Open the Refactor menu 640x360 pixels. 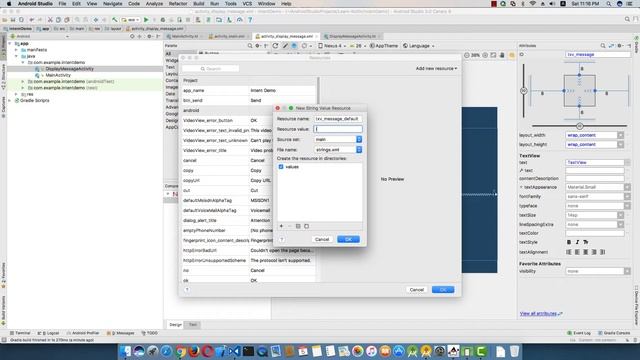[178, 4]
